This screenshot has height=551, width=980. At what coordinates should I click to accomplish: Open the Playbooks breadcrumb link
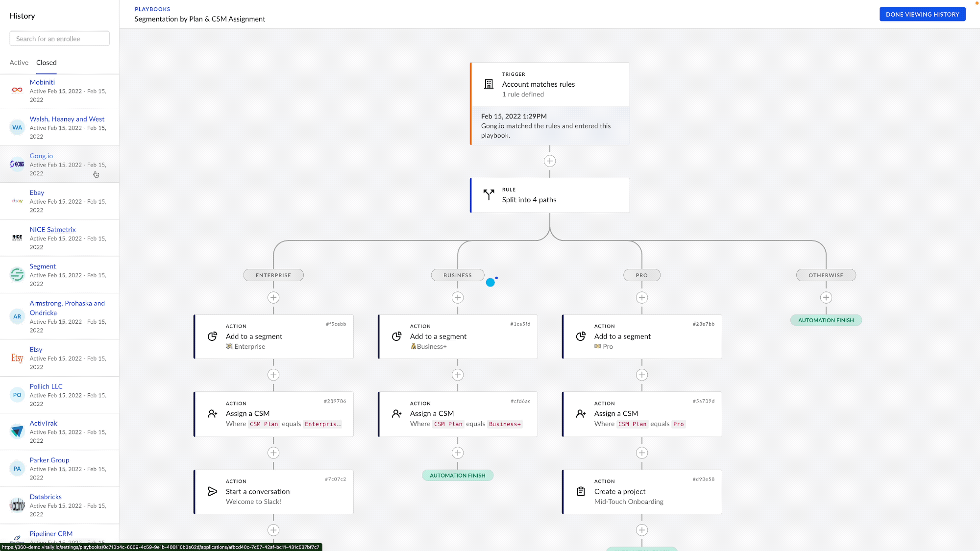[x=152, y=9]
